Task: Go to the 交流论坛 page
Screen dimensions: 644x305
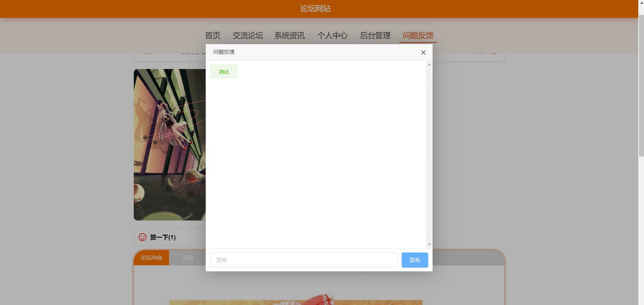Action: (x=248, y=35)
